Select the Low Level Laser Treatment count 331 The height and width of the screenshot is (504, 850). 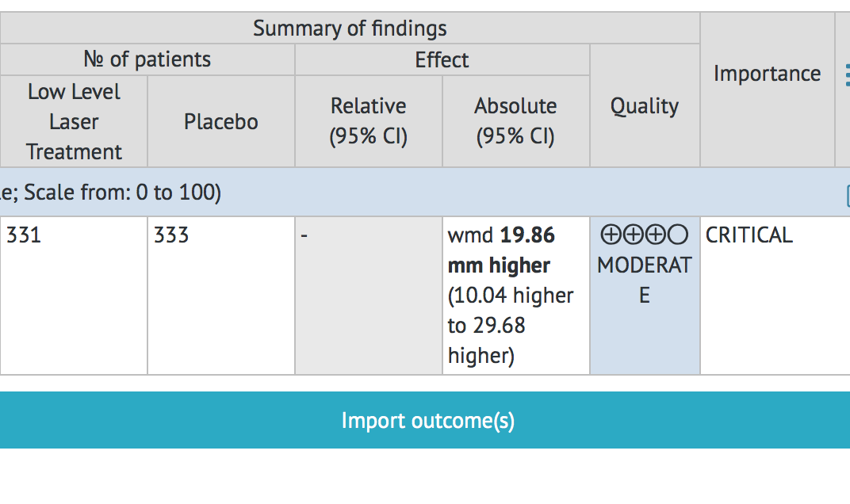[24, 235]
